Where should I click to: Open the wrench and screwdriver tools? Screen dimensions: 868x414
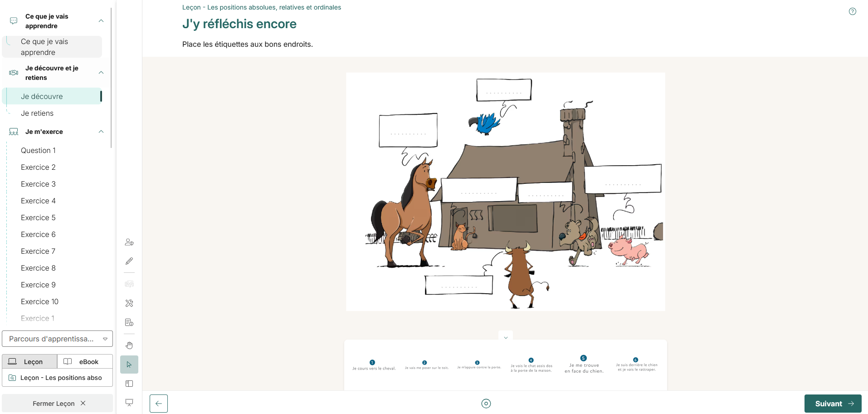(129, 303)
